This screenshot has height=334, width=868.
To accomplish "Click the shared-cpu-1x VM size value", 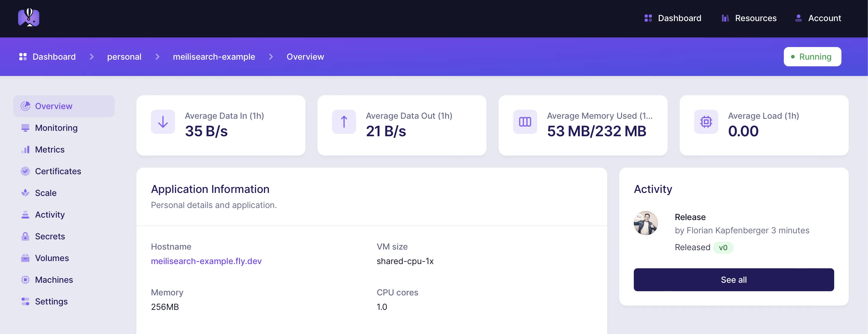I will 405,261.
